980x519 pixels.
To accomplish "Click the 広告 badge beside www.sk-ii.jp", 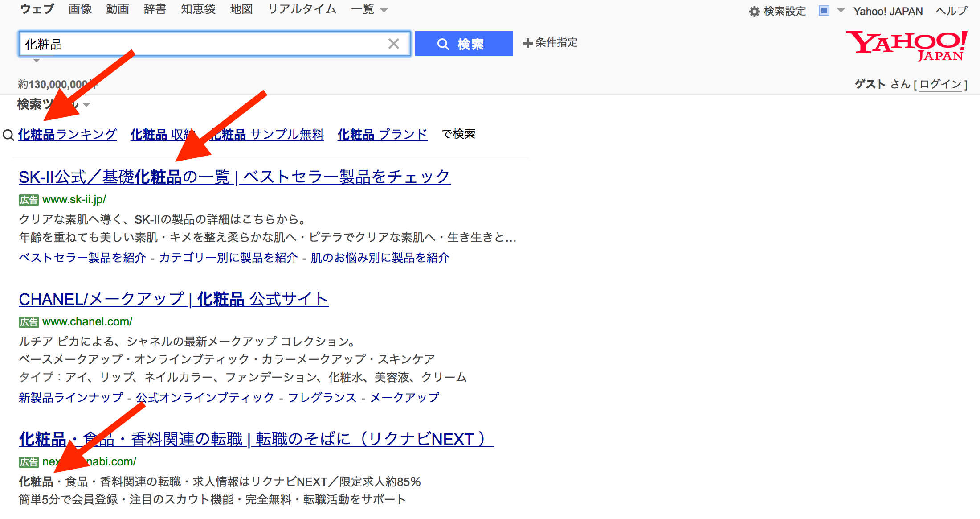I will pos(29,200).
